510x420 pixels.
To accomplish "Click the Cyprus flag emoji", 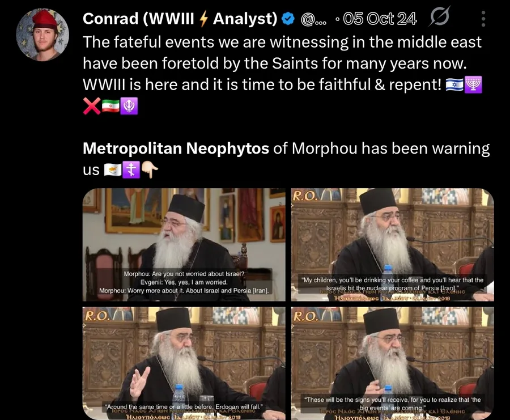I will tap(113, 170).
